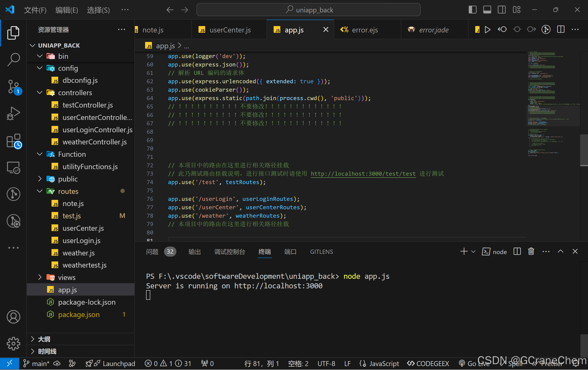
Task: Open Source Control view with badge
Action: point(13,87)
